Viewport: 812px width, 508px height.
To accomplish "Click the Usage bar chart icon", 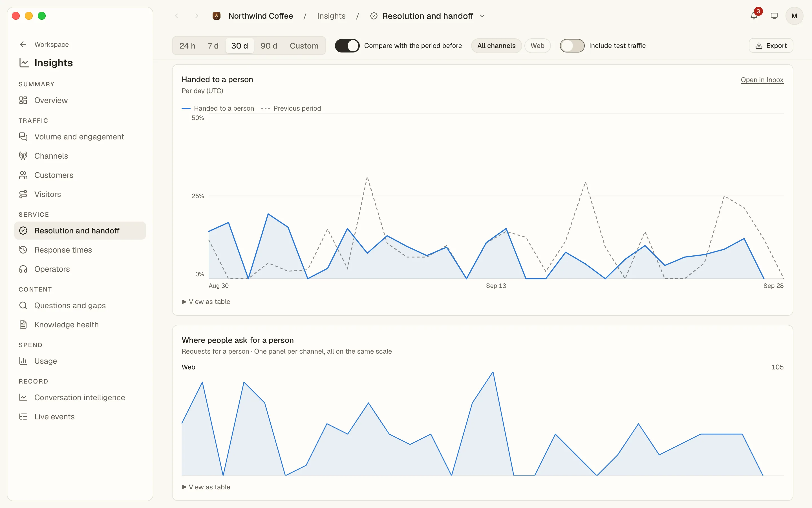I will coord(23,361).
